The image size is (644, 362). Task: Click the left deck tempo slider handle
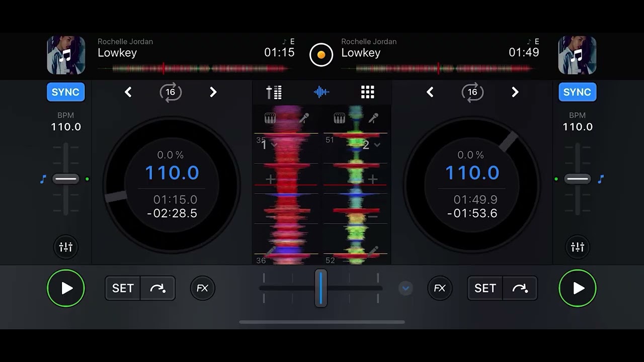click(66, 179)
